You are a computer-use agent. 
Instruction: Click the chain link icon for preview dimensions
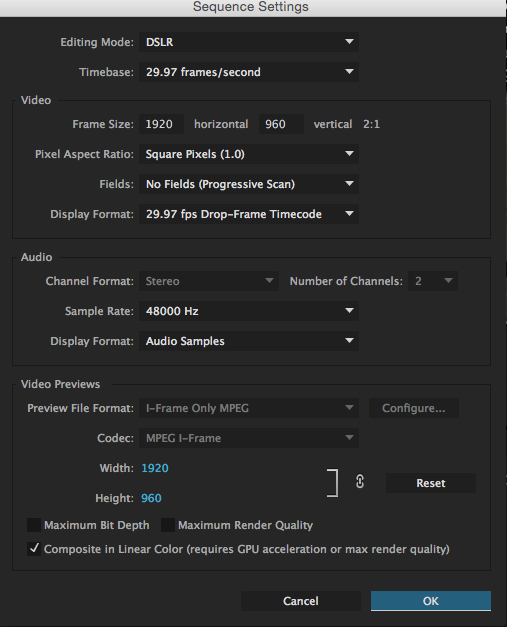coord(360,482)
